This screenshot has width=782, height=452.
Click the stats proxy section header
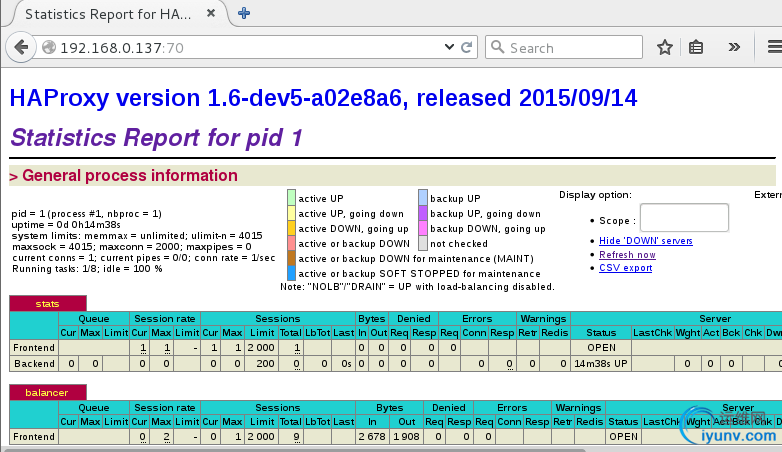(x=47, y=303)
